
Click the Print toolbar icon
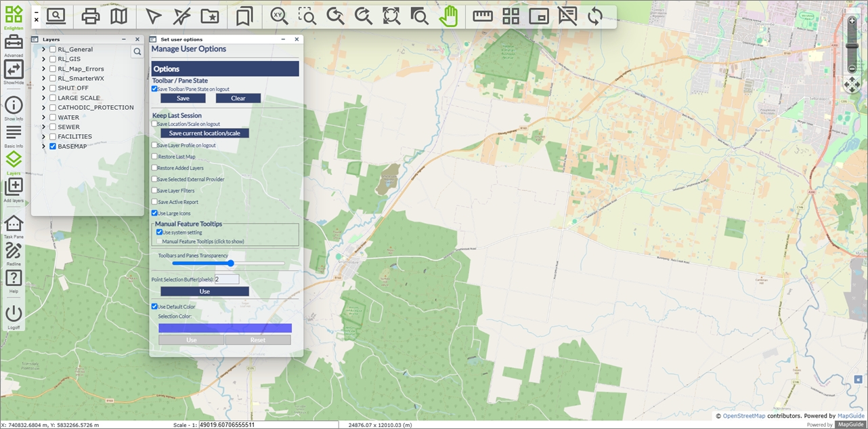click(91, 16)
